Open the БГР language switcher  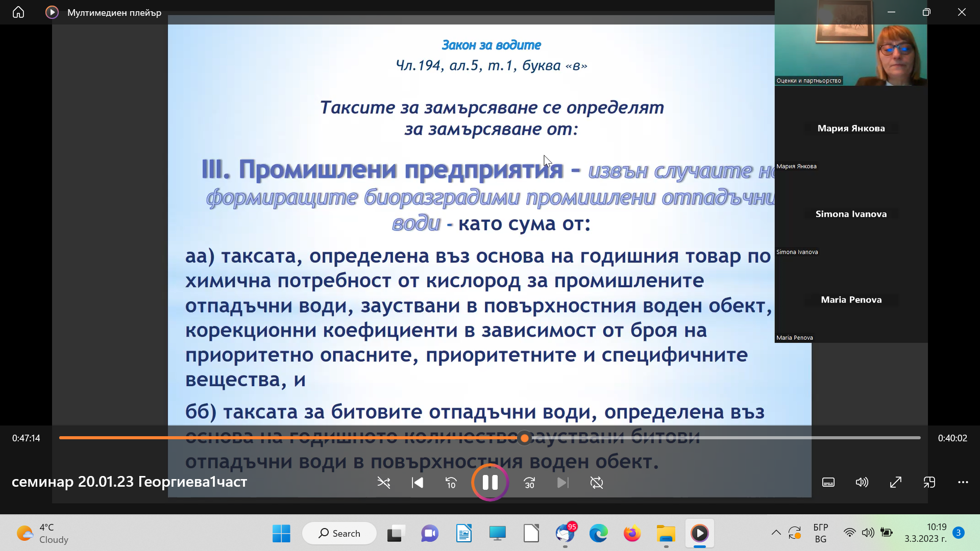pyautogui.click(x=820, y=533)
